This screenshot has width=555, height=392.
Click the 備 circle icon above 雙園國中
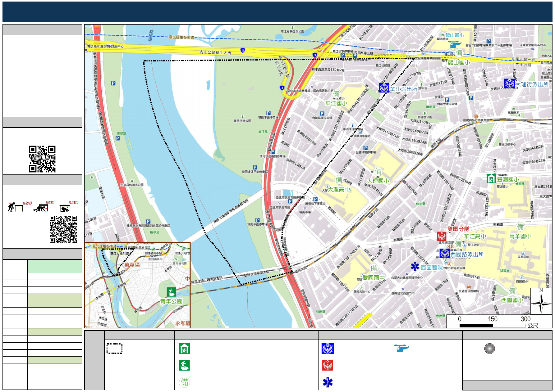click(374, 268)
